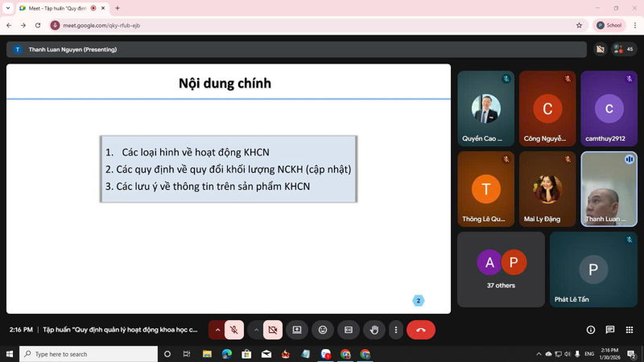
Task: Open a new browser tab
Action: tap(118, 8)
